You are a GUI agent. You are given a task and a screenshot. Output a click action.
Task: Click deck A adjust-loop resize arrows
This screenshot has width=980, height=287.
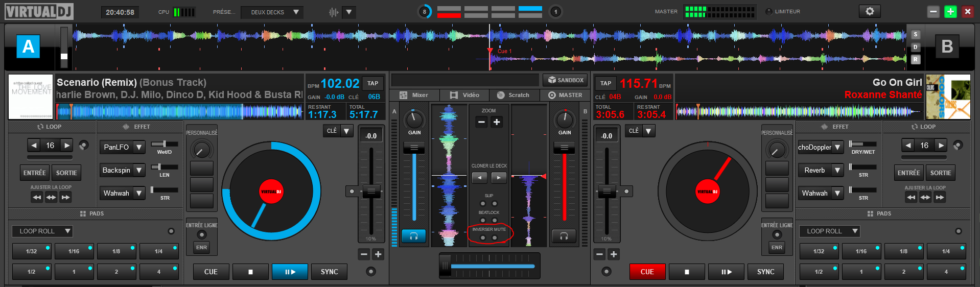[51, 197]
